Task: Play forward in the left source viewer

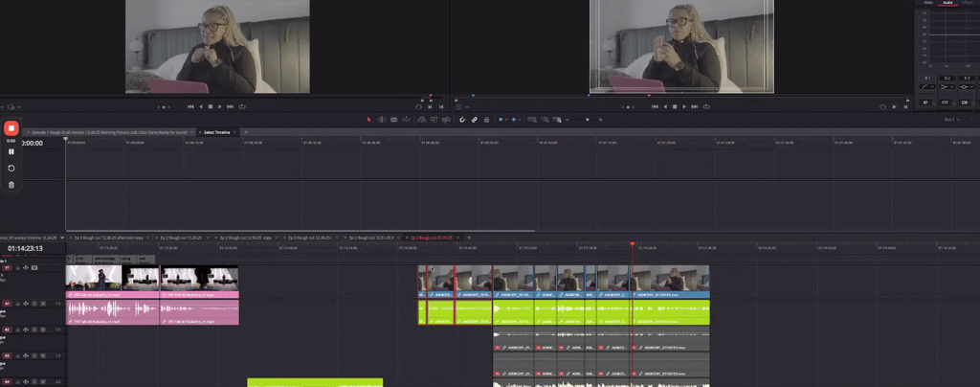Action: 220,107
